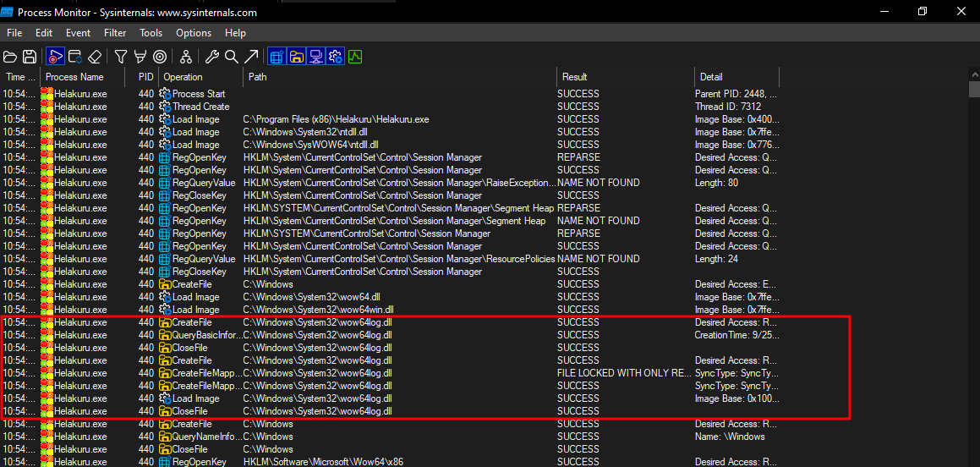
Task: Select the Include Process From Window target icon
Action: click(159, 57)
